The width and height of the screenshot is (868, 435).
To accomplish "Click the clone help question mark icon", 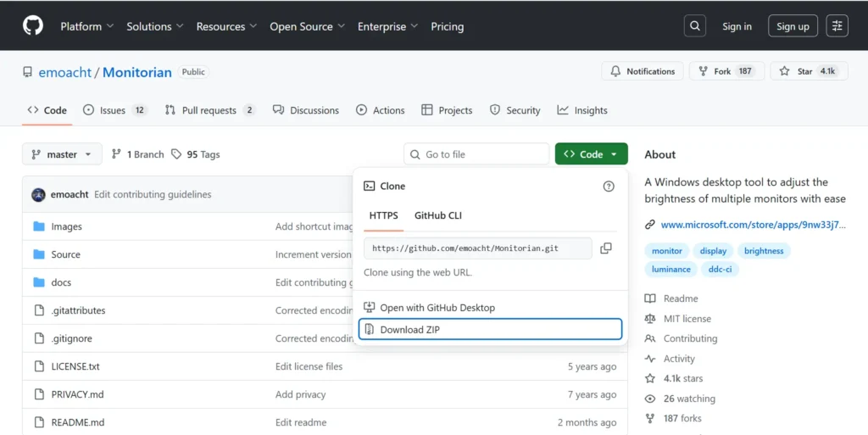I will point(608,187).
